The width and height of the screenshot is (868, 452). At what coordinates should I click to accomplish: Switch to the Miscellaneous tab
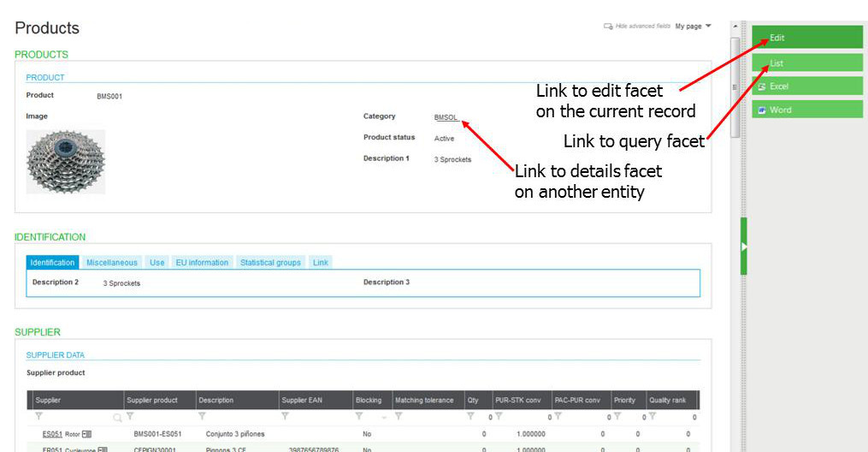click(x=111, y=263)
